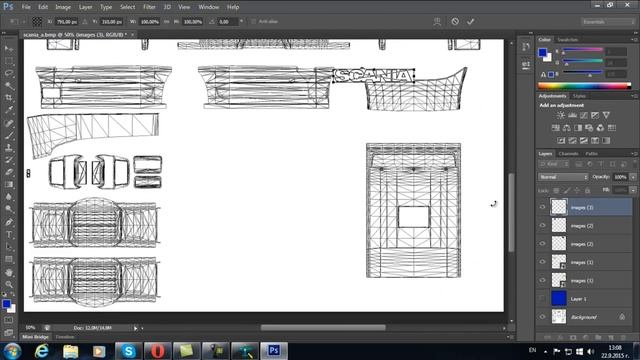Add a Levels adjustment
The height and width of the screenshot is (360, 640).
(572, 116)
